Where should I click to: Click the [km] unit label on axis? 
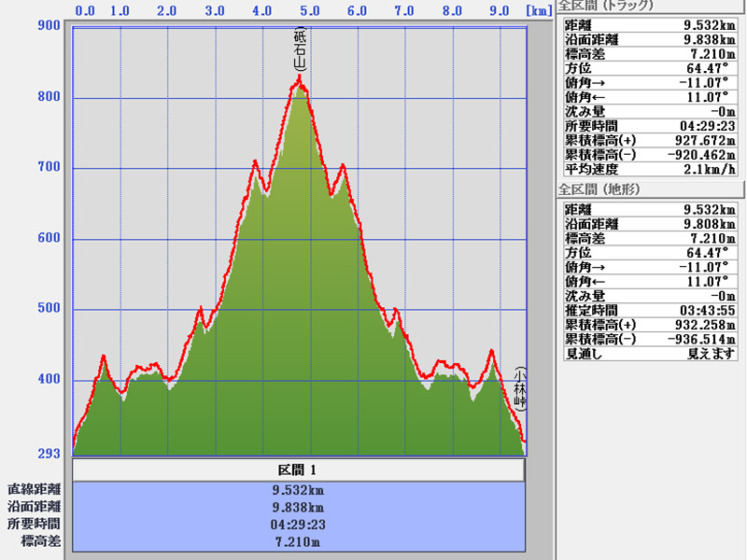point(538,11)
